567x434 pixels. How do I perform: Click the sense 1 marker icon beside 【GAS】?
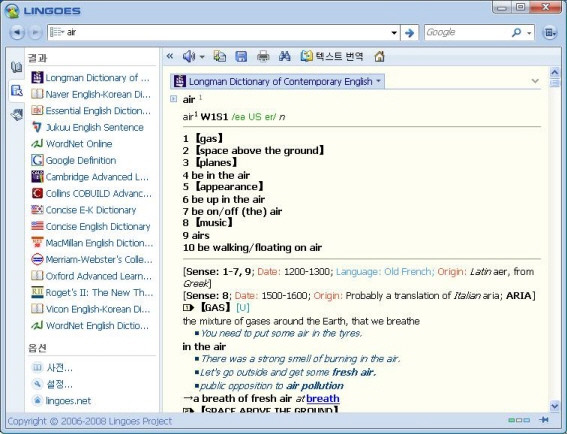pos(188,308)
